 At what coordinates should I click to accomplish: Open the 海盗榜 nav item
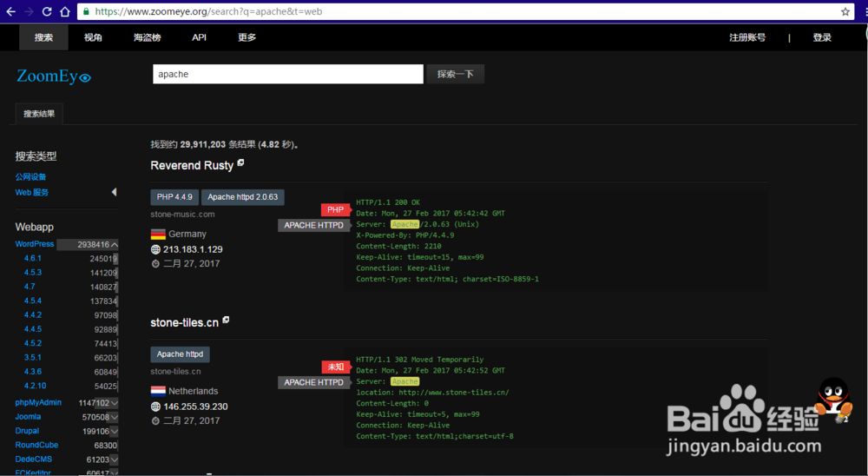[148, 37]
